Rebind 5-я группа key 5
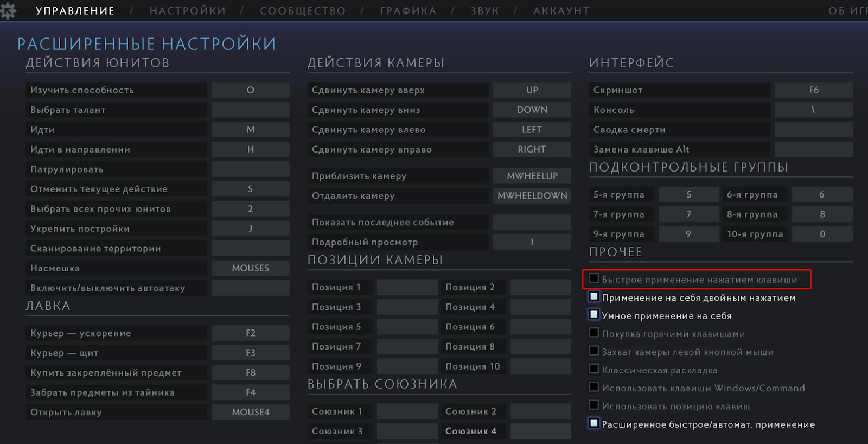Image resolution: width=868 pixels, height=444 pixels. pos(689,194)
